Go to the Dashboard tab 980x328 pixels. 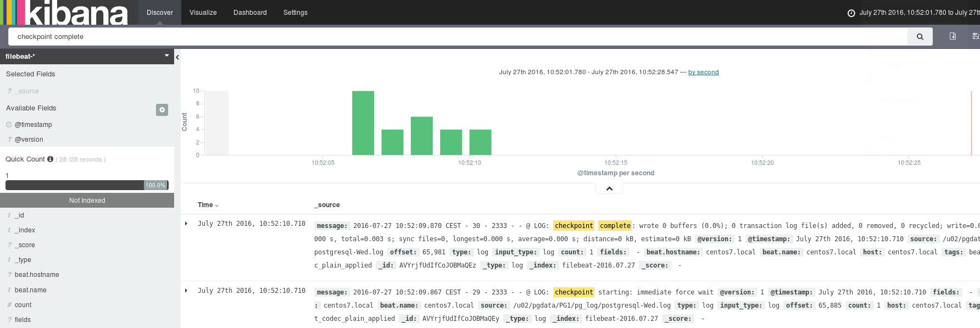[250, 13]
